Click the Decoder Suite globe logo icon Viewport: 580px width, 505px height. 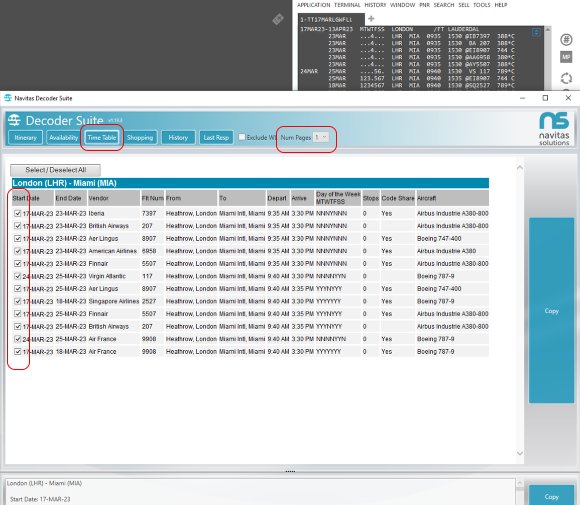(14, 120)
